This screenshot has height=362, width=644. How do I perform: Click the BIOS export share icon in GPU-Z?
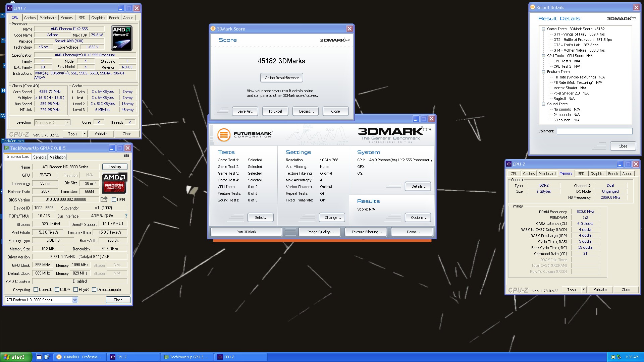tap(104, 199)
